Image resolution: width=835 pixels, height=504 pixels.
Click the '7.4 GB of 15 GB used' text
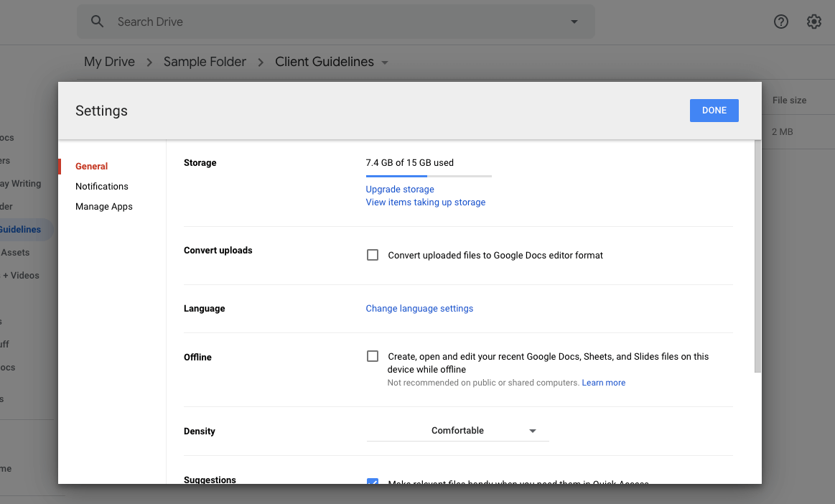[409, 162]
